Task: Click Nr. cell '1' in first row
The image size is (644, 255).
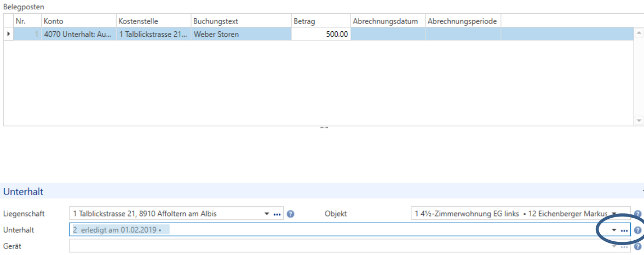Action: click(27, 34)
